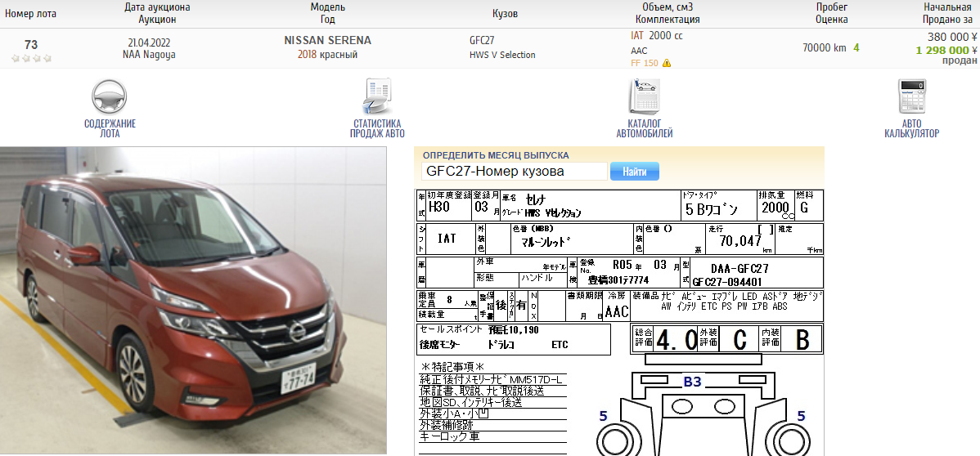Image resolution: width=980 pixels, height=456 pixels.
Task: Click the Модель Год column header
Action: (x=327, y=13)
